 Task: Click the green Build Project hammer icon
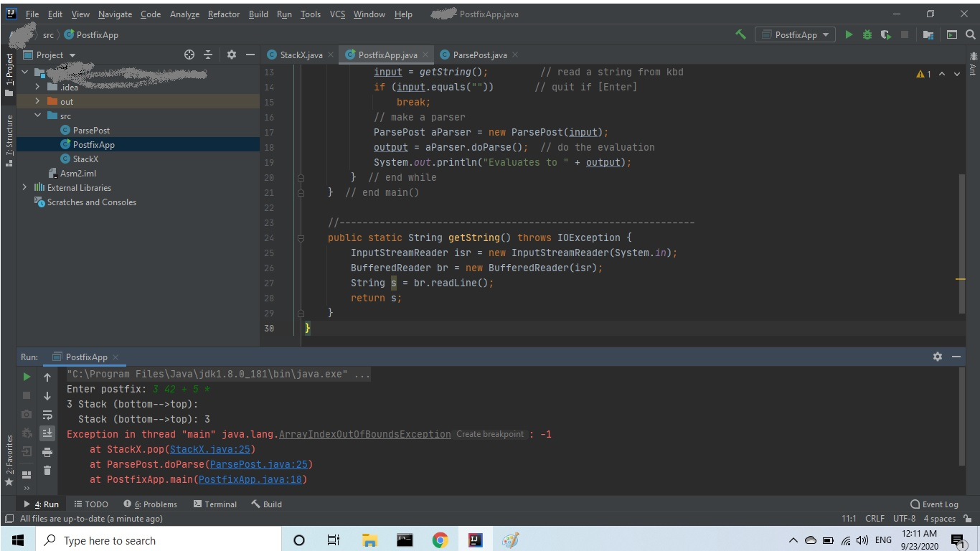tap(741, 34)
